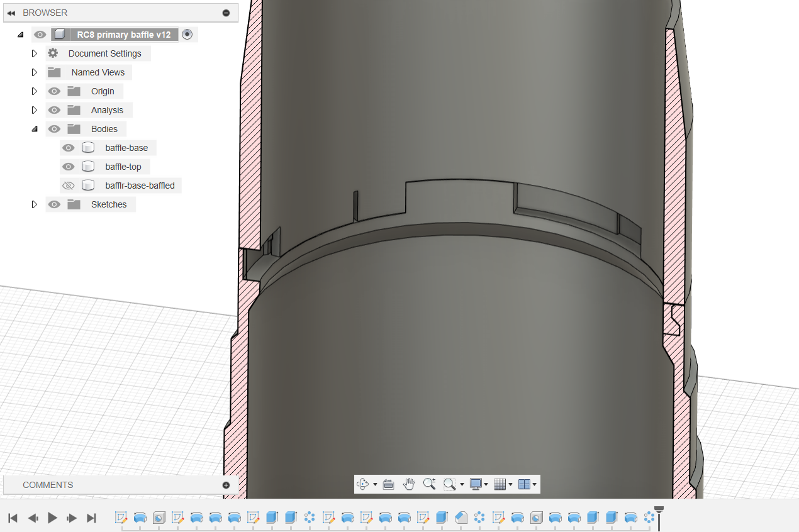
Task: Show the hidden bafflr-base-baffled body
Action: tap(69, 186)
